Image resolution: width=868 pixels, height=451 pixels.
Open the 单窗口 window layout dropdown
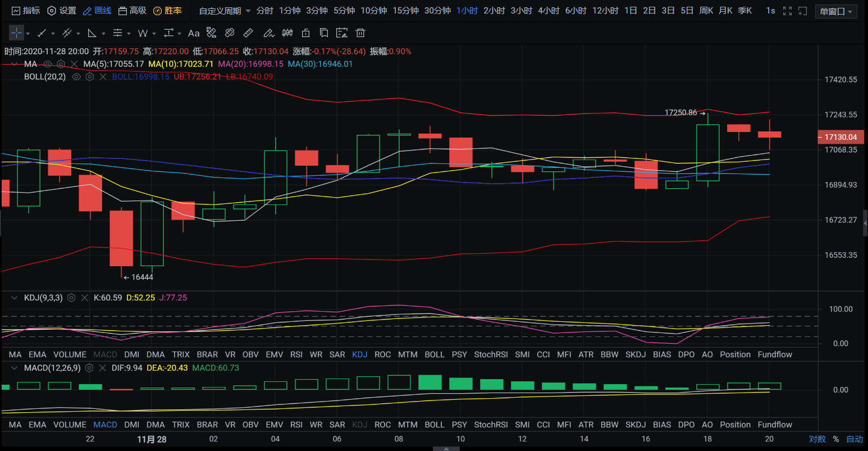[836, 11]
